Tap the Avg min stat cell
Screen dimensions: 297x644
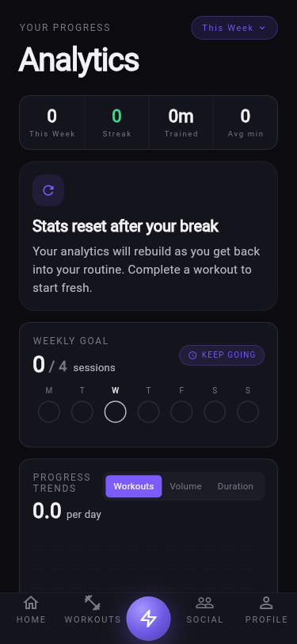click(x=246, y=122)
